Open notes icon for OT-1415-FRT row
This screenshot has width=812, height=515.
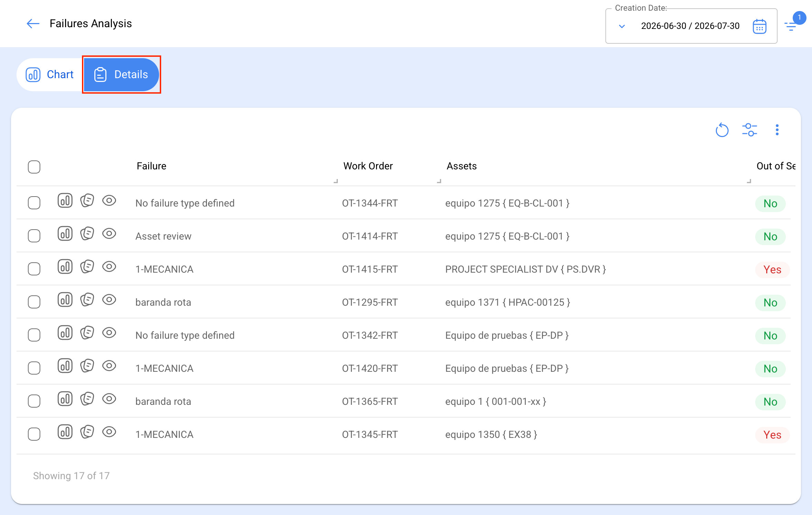click(x=87, y=267)
